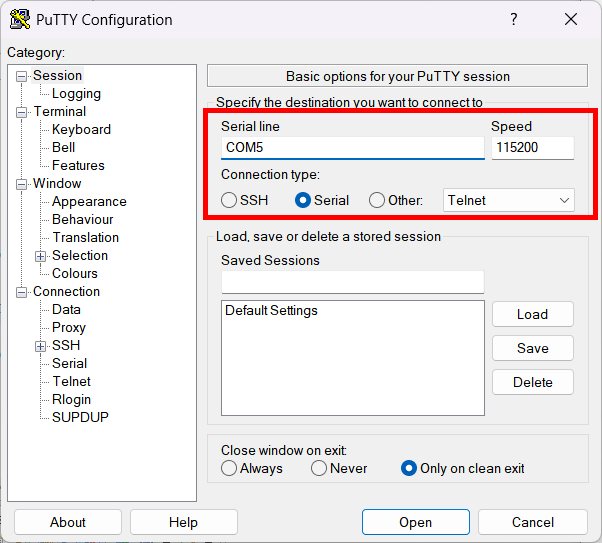Open the Translation category
This screenshot has height=543, width=602.
click(86, 238)
